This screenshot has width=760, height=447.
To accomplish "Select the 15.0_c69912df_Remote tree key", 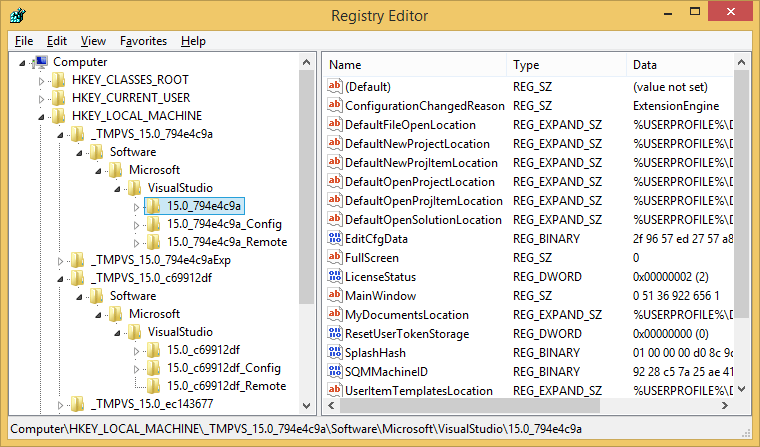I will tap(226, 386).
